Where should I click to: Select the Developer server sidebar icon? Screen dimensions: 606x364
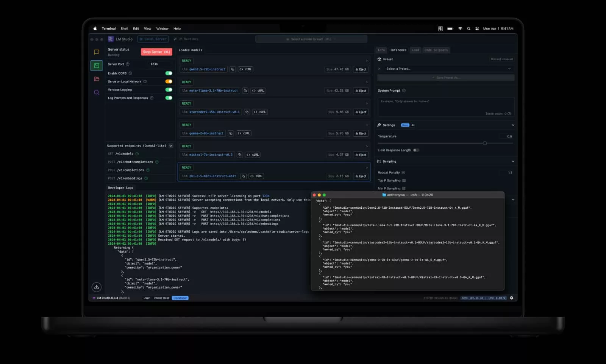(97, 66)
